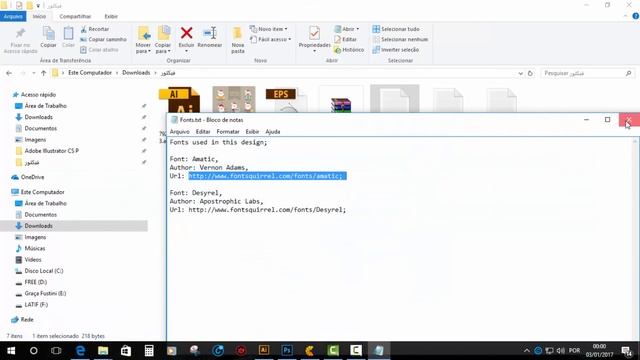Click the Task View taskbar icon
Viewport: 640px width, 360px height.
pos(56,350)
